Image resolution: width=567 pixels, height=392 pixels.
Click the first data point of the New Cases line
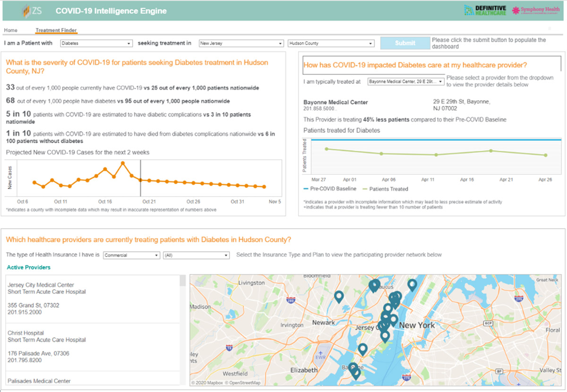34,182
